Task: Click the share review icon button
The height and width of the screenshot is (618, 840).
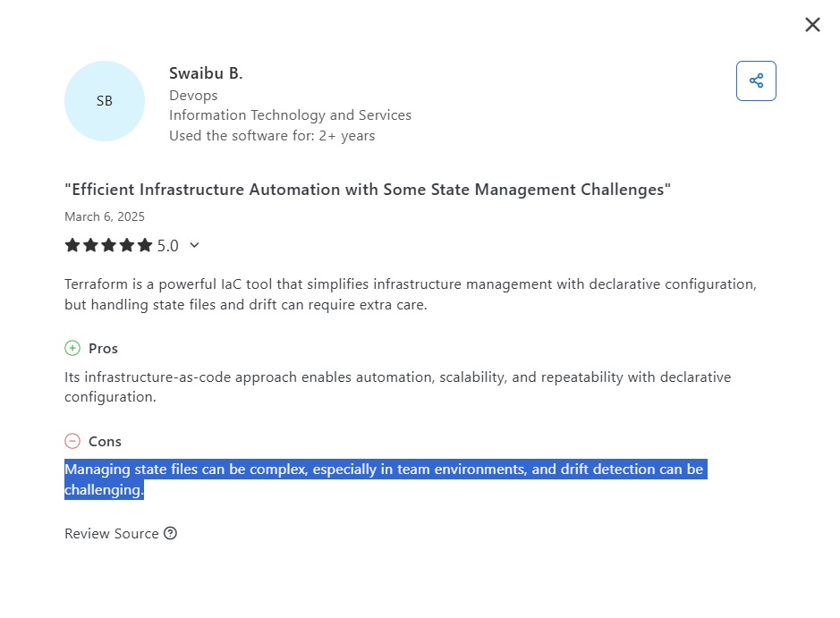Action: click(x=756, y=81)
